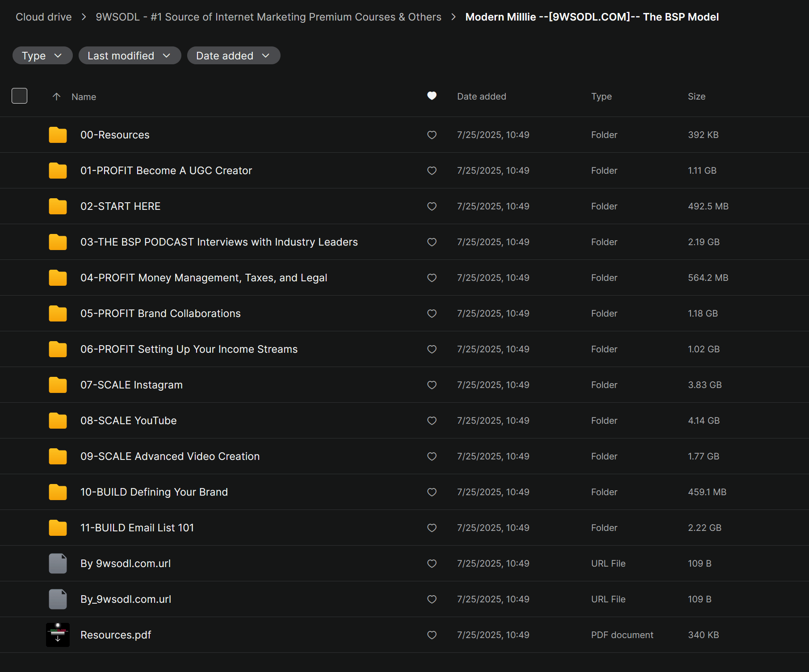Screen dimensions: 809x672
Task: Click the 00-Resources folder icon
Action: tap(58, 135)
